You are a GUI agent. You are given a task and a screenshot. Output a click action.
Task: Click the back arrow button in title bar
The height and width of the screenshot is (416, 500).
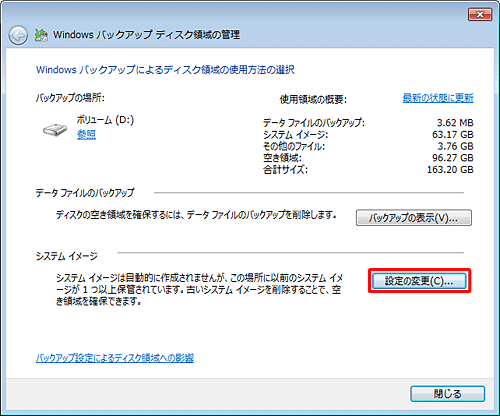[18, 35]
